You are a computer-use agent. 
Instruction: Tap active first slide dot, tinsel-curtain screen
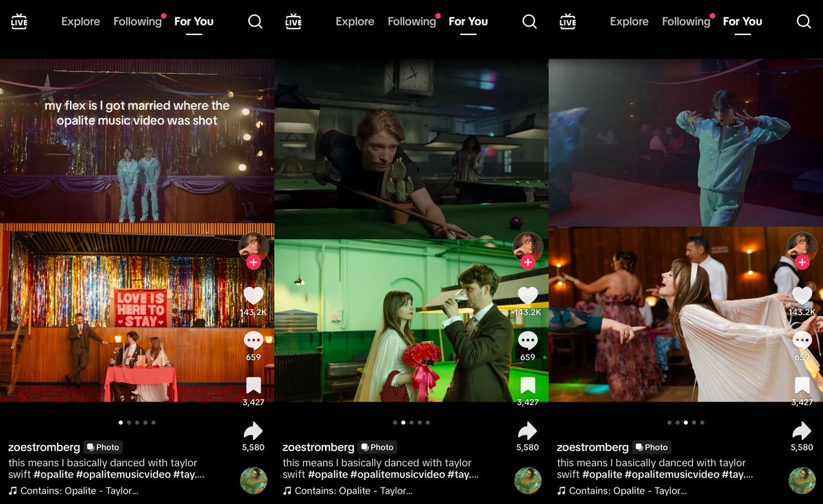click(121, 422)
